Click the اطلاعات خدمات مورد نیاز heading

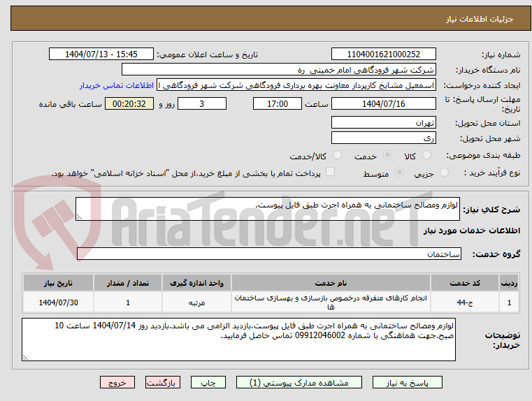click(472, 231)
